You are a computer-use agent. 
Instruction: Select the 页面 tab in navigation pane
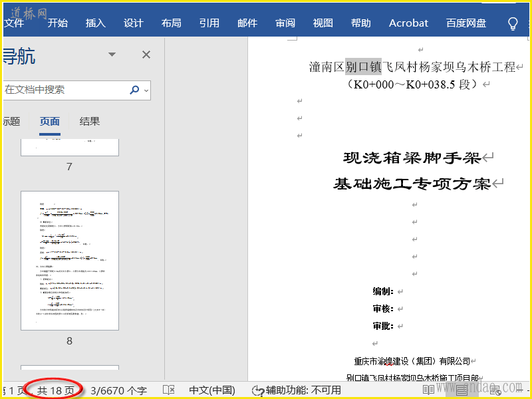tap(50, 121)
